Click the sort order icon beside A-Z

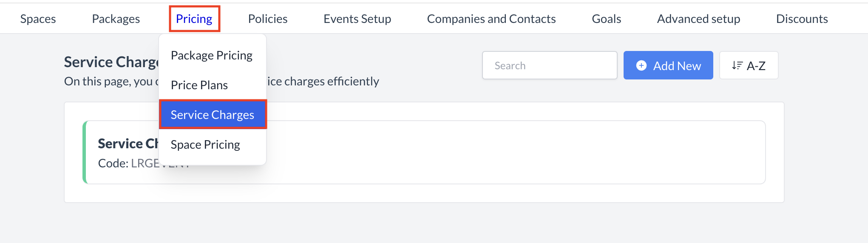tap(737, 65)
